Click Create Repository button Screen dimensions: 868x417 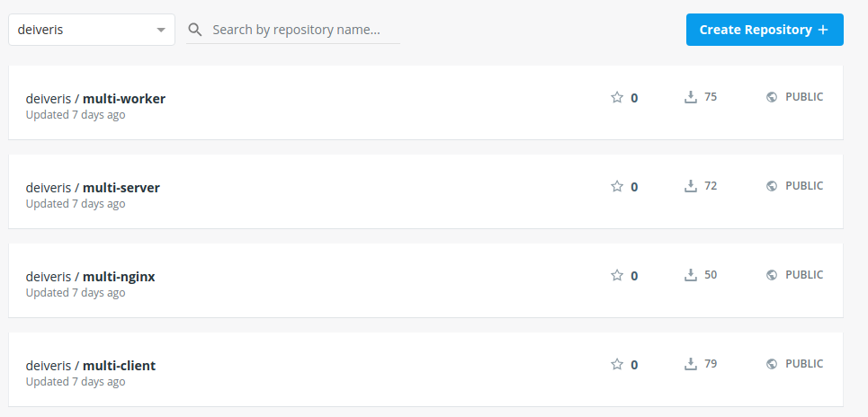[765, 30]
